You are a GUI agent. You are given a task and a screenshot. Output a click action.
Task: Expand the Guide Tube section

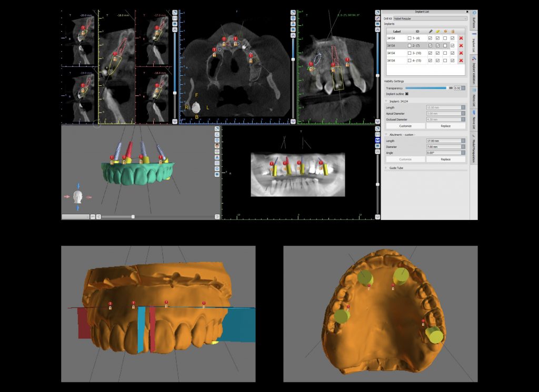click(x=387, y=168)
